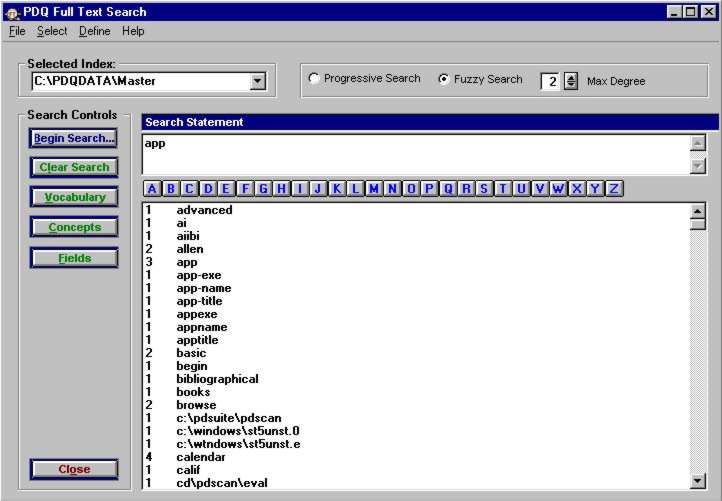
Task: Select the 'app-title' list entry
Action: 199,301
